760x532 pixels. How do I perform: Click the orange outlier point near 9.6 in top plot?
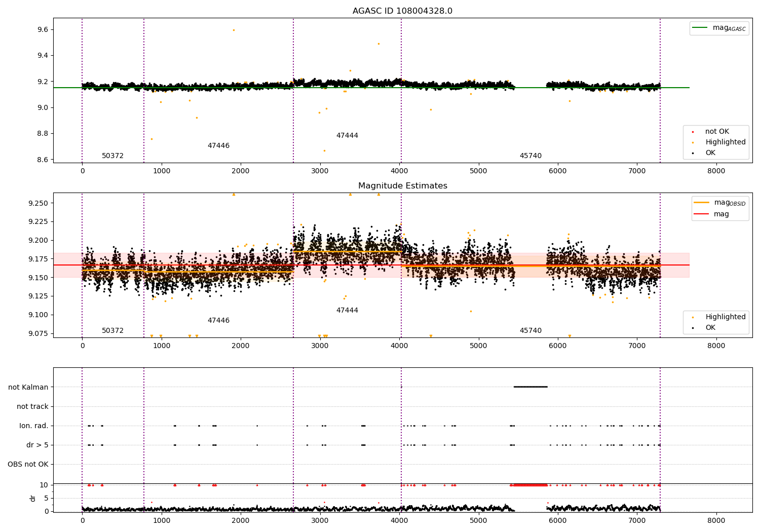[234, 30]
